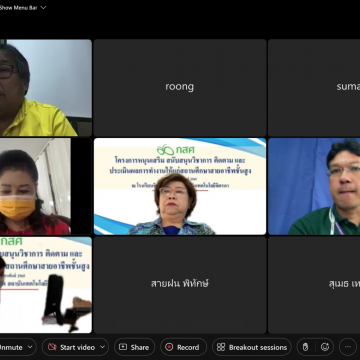Click Show Menu Bar at top
This screenshot has width=360, height=360.
pos(18,8)
